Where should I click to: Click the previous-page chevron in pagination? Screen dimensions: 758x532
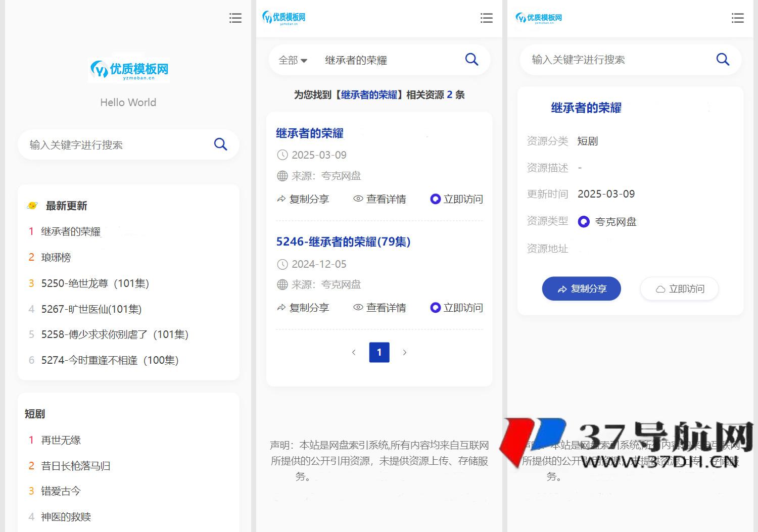[x=354, y=352]
